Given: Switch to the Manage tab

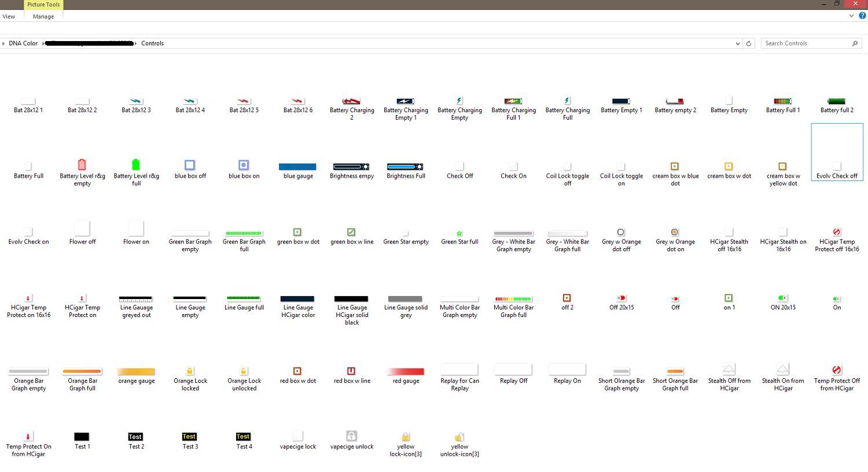Looking at the screenshot, I should click(43, 17).
